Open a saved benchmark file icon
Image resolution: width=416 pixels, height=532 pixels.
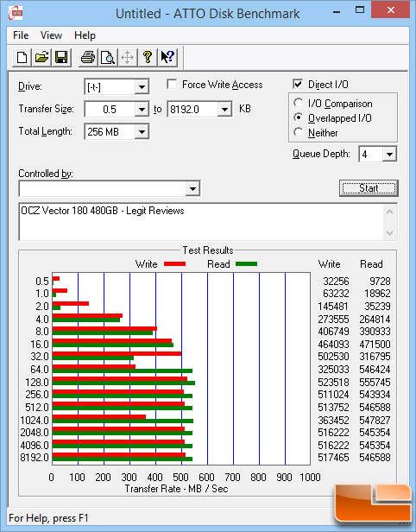pyautogui.click(x=41, y=57)
